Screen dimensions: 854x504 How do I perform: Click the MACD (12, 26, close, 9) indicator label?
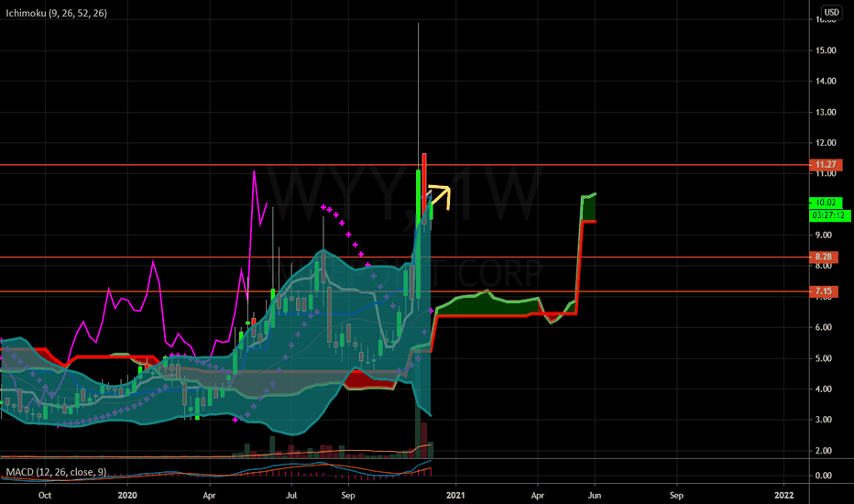[x=56, y=472]
